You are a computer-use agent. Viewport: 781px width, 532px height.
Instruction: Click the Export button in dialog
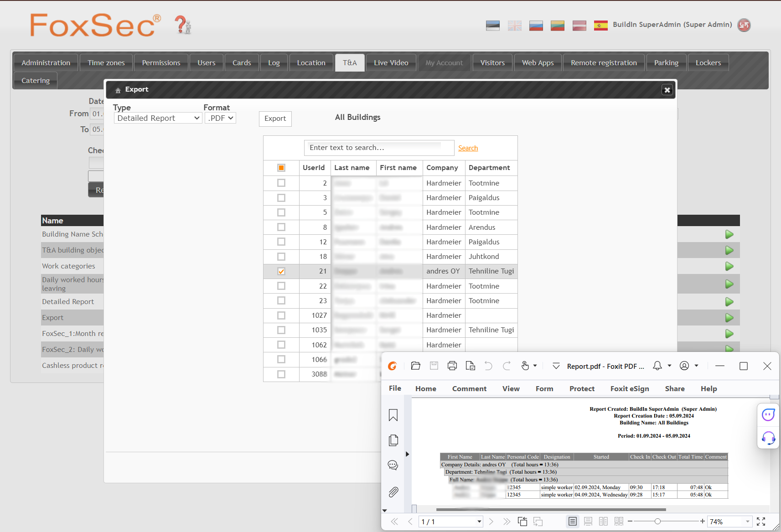[x=275, y=119]
